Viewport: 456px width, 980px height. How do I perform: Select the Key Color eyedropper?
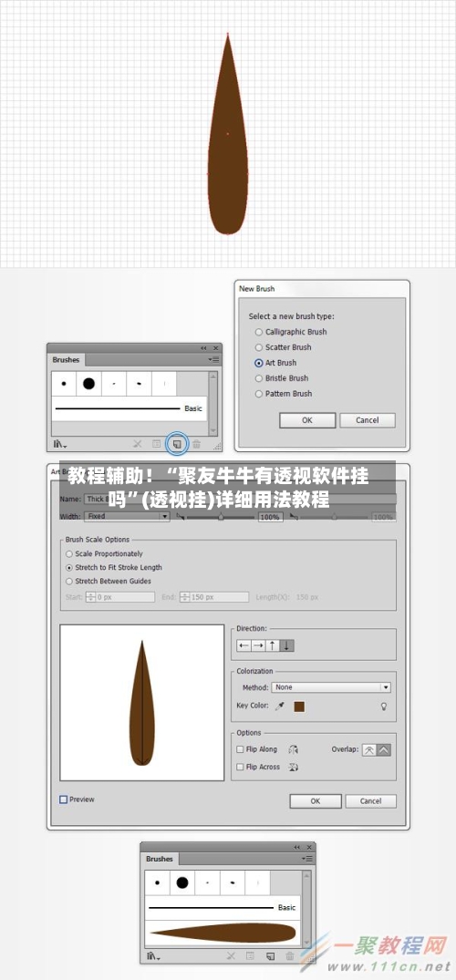(280, 706)
